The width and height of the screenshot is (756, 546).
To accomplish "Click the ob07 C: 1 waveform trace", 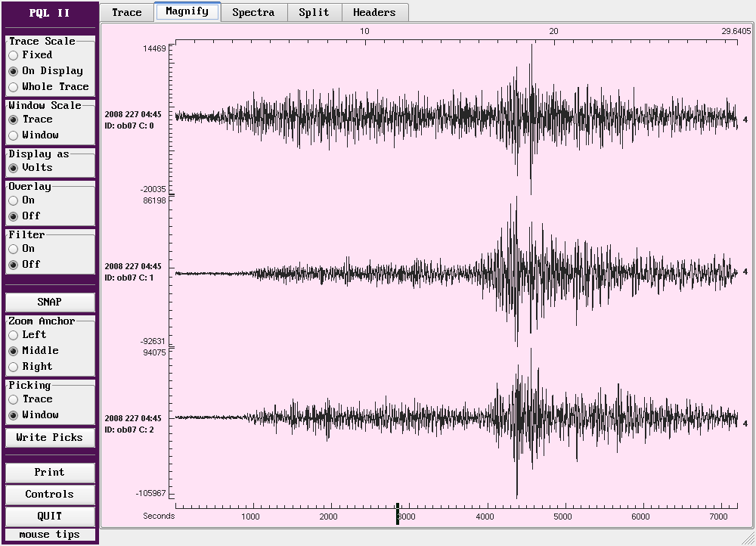I will [x=454, y=272].
